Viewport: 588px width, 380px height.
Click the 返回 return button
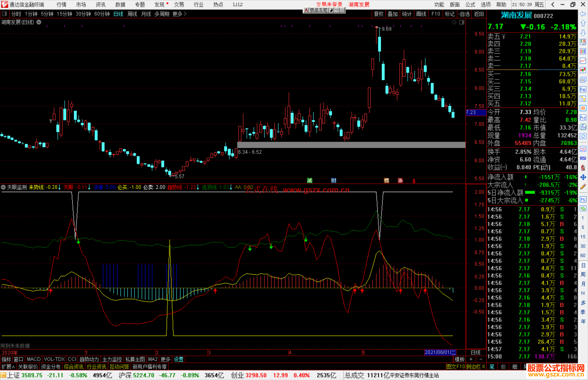point(479,14)
